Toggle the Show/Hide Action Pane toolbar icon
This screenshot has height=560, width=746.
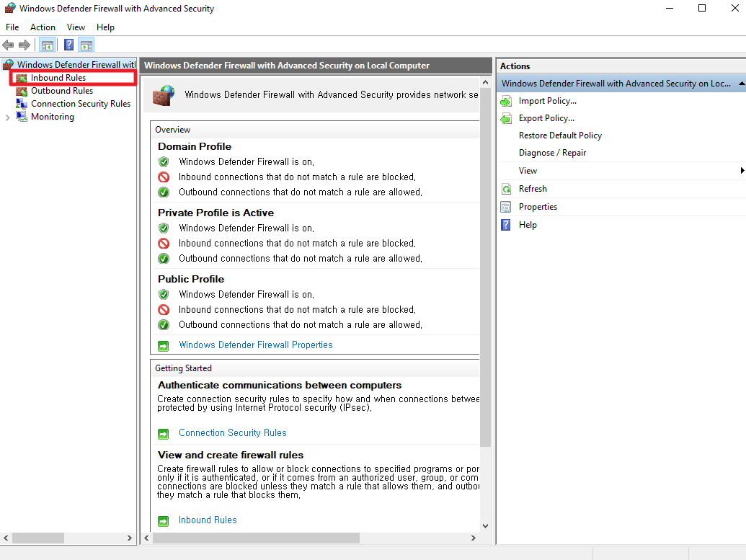click(86, 45)
